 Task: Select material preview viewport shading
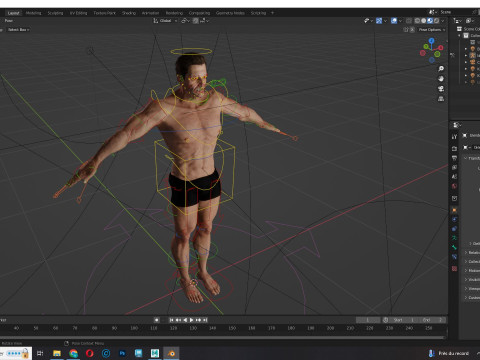[x=430, y=21]
